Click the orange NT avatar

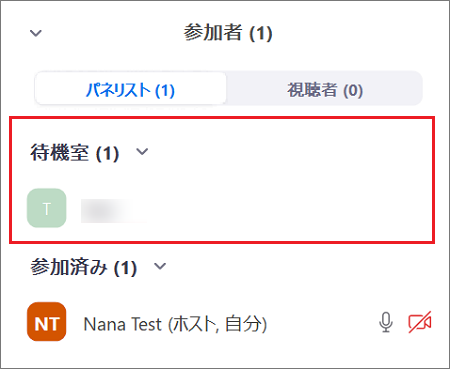click(47, 322)
